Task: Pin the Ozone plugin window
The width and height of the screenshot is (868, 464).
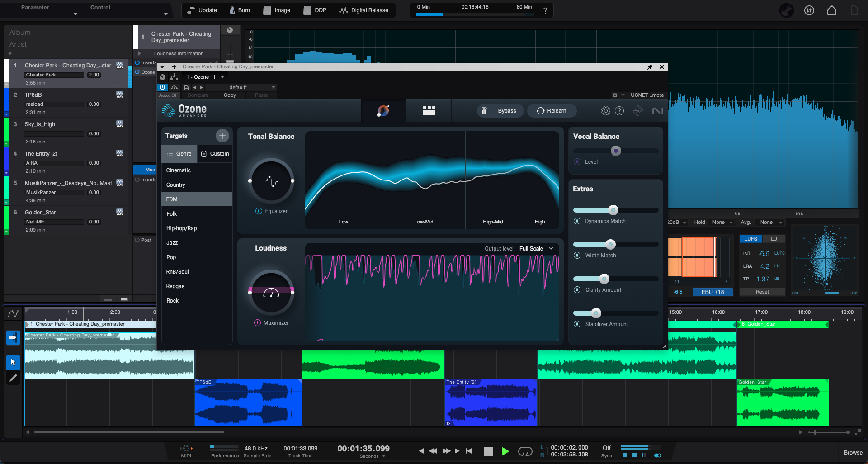Action: [650, 67]
